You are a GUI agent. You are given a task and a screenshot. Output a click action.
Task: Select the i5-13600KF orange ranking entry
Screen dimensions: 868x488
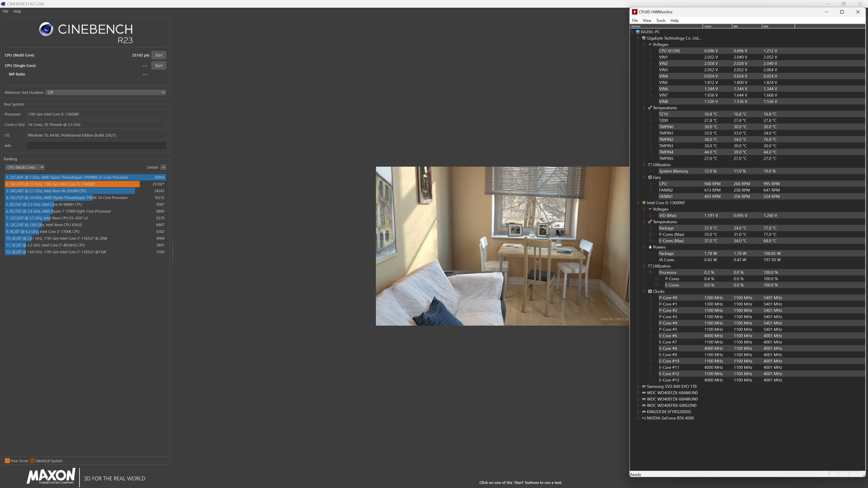(85, 184)
